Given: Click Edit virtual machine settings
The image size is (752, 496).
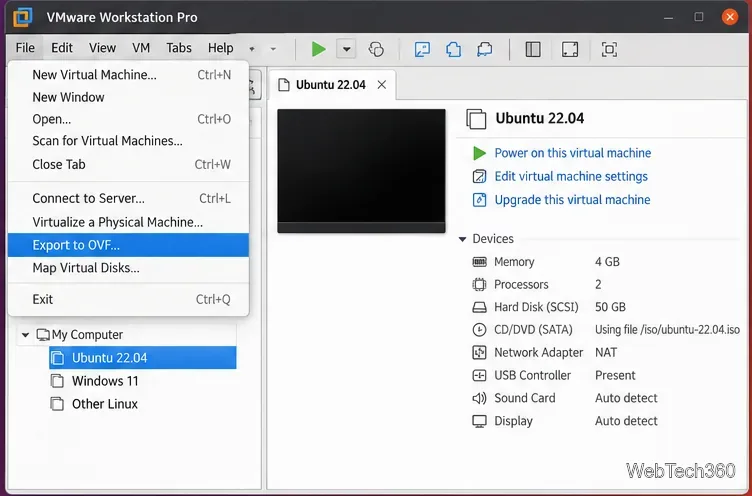Looking at the screenshot, I should (x=571, y=176).
